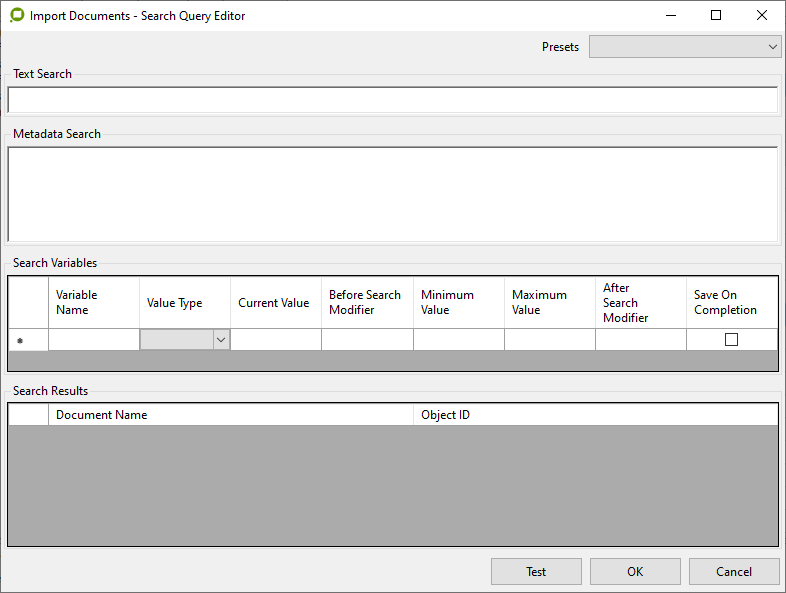Click the Text Search input field
Viewport: 786px width, 593px height.
point(392,100)
